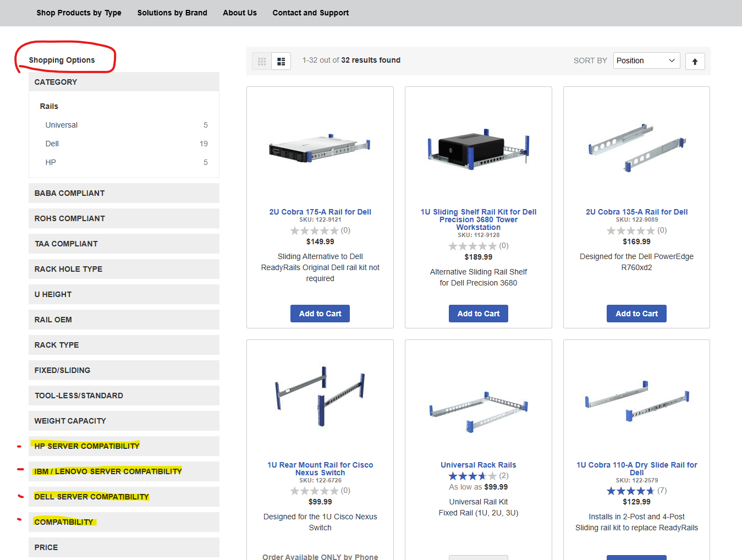Image resolution: width=742 pixels, height=560 pixels.
Task: Expand the plain COMPATIBILITY filter
Action: 124,522
